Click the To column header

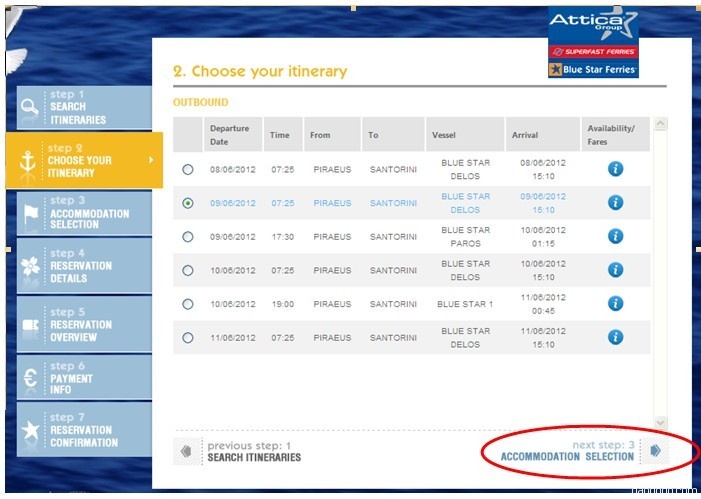(393, 135)
